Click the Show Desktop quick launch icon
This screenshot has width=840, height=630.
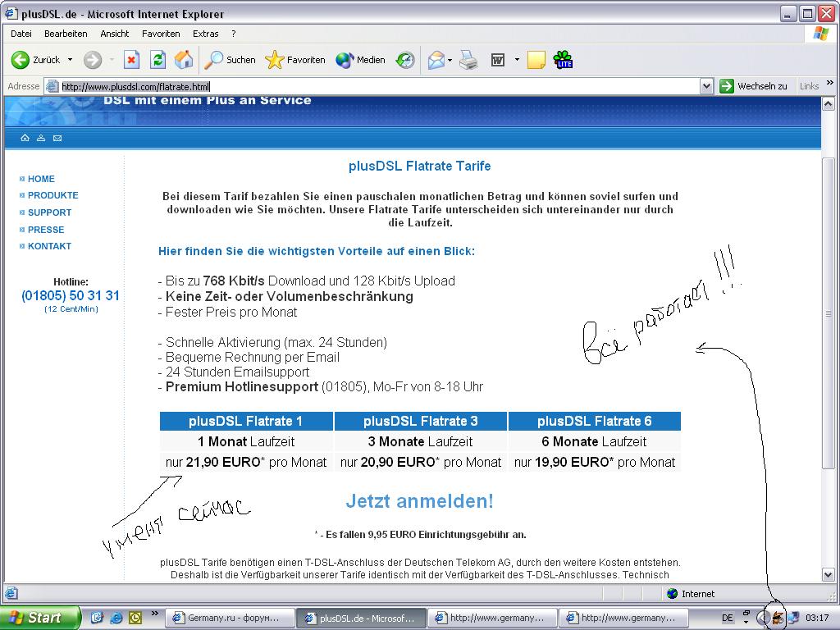[x=97, y=618]
